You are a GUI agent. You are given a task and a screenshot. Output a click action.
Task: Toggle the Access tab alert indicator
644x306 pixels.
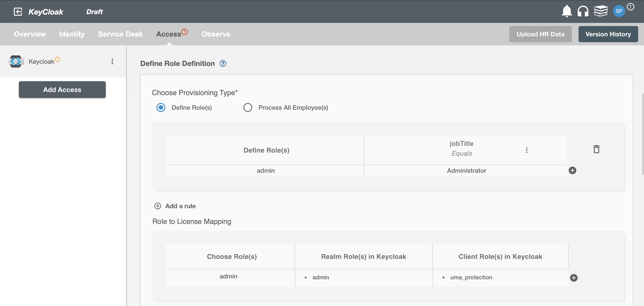(x=184, y=32)
